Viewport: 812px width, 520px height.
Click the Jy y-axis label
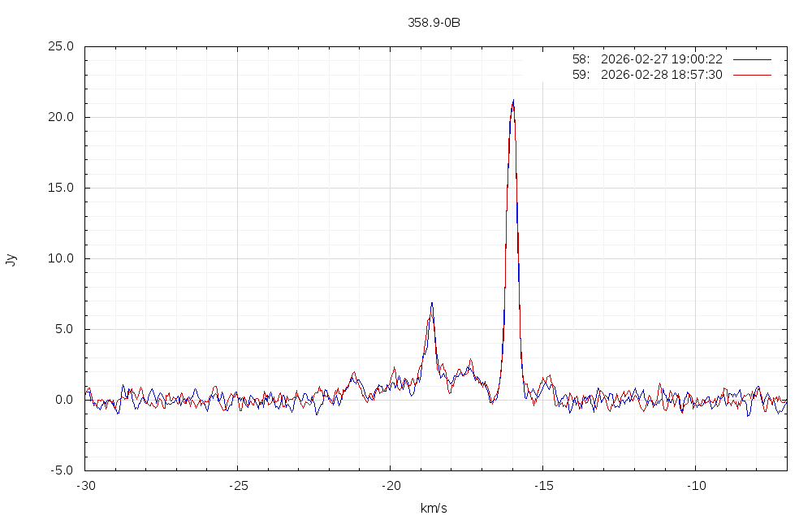point(11,260)
